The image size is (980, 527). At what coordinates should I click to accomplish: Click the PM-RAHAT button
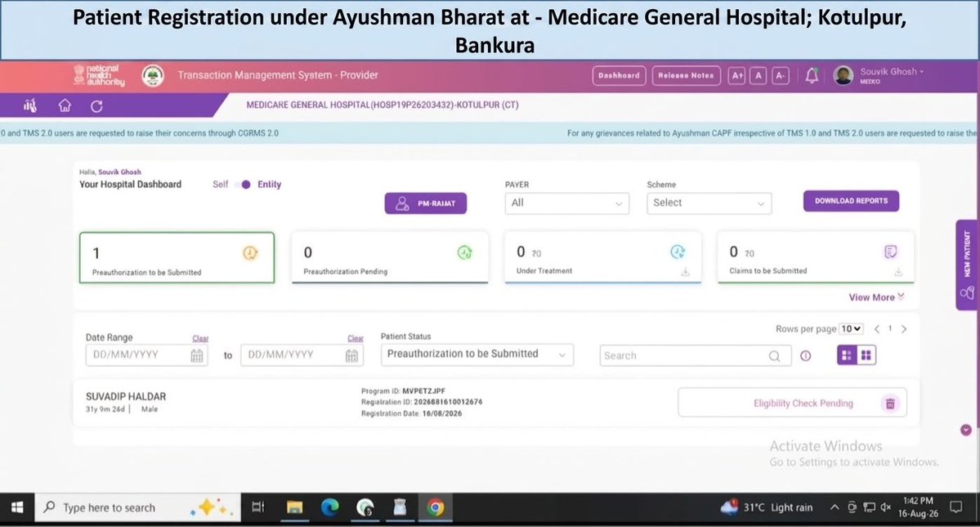(x=426, y=203)
